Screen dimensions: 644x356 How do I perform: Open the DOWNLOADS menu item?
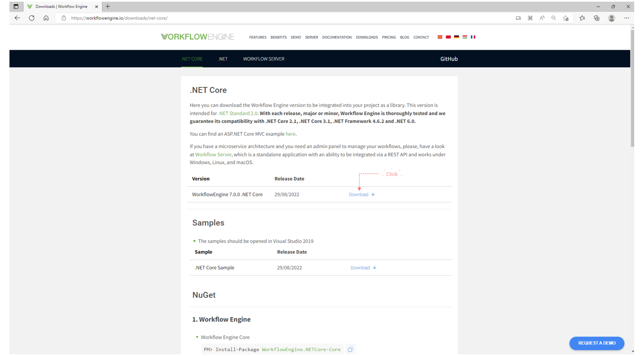point(367,37)
